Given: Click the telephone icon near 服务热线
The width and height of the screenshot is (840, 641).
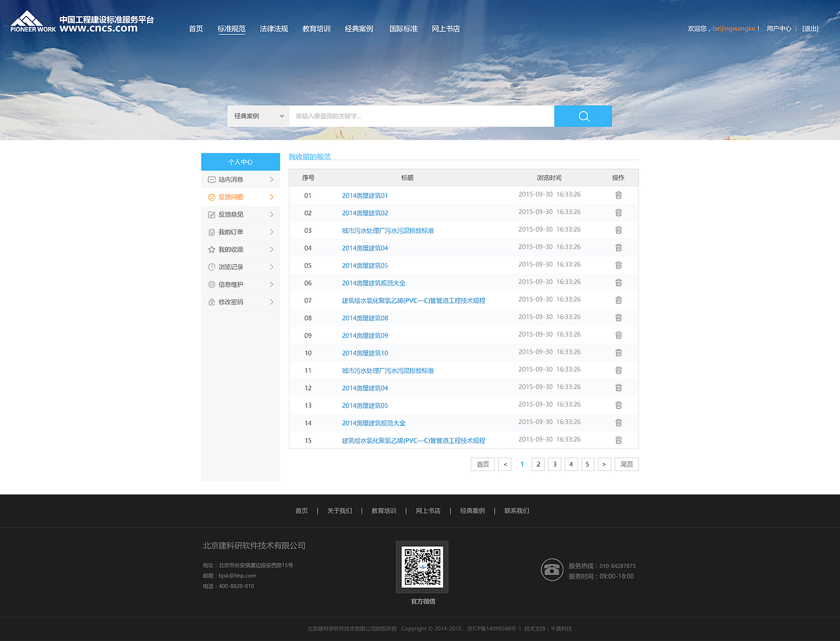Looking at the screenshot, I should (x=552, y=569).
